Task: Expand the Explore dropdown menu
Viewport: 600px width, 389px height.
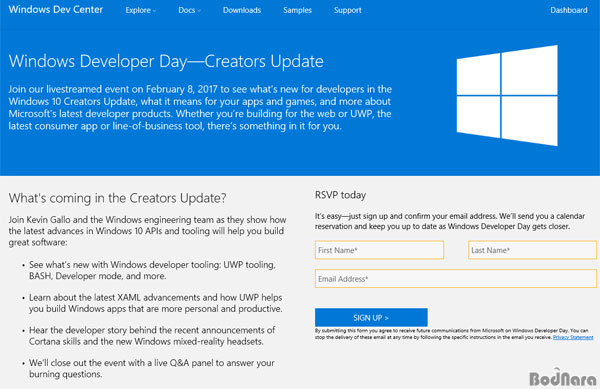Action: (x=140, y=10)
